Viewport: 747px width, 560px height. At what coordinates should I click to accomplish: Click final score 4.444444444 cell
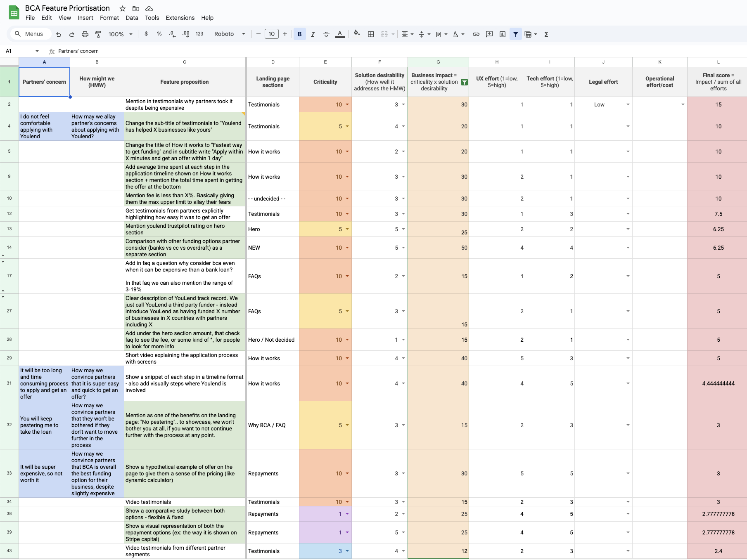coord(718,383)
